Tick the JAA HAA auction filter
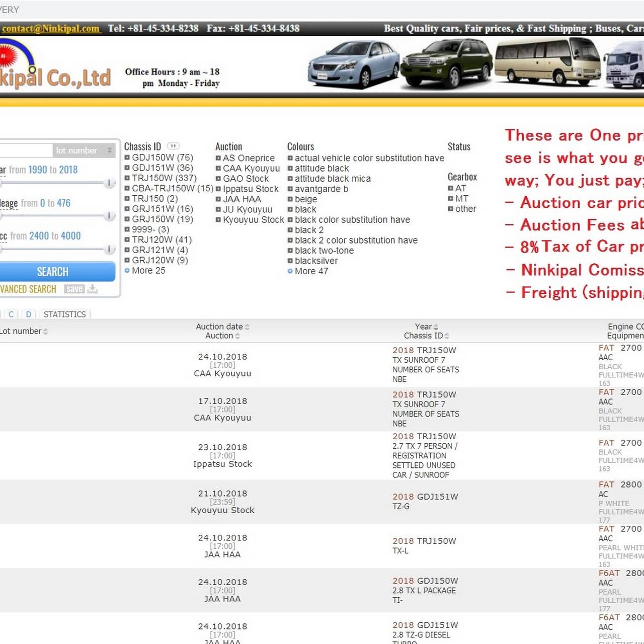This screenshot has height=644, width=644. coord(218,199)
